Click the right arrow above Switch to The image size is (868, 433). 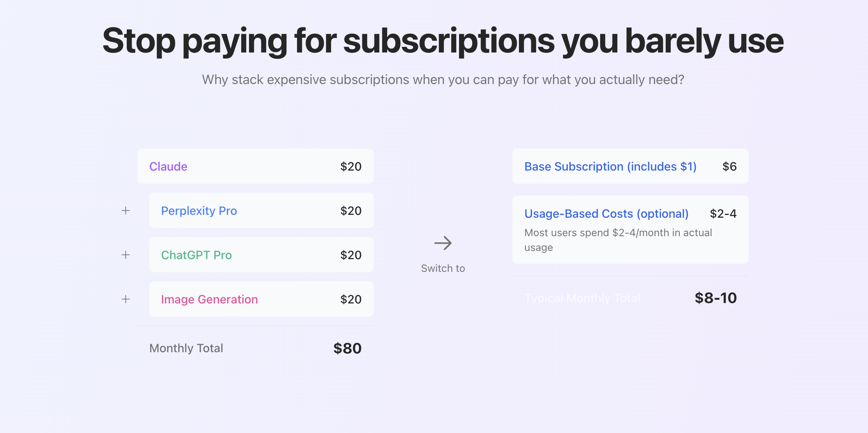point(443,243)
